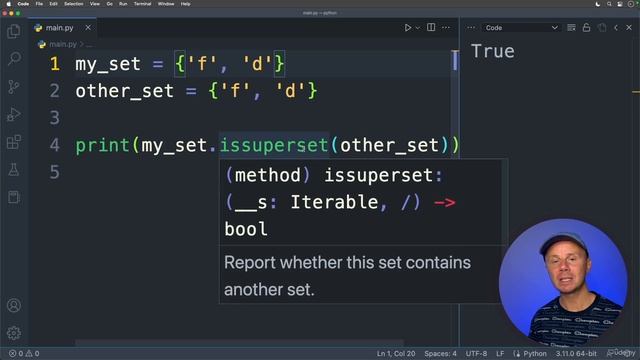
Task: Open the Code menu
Action: [x=23, y=4]
